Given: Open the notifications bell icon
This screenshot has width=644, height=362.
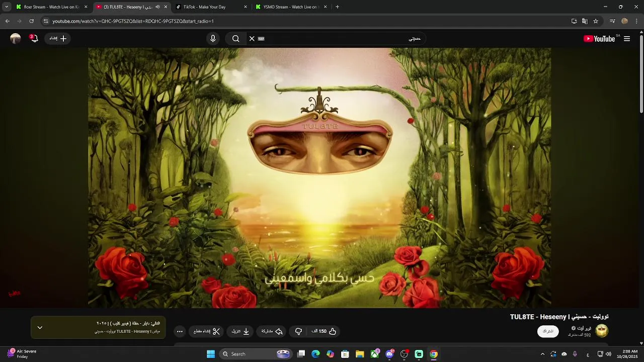Looking at the screenshot, I should (34, 38).
